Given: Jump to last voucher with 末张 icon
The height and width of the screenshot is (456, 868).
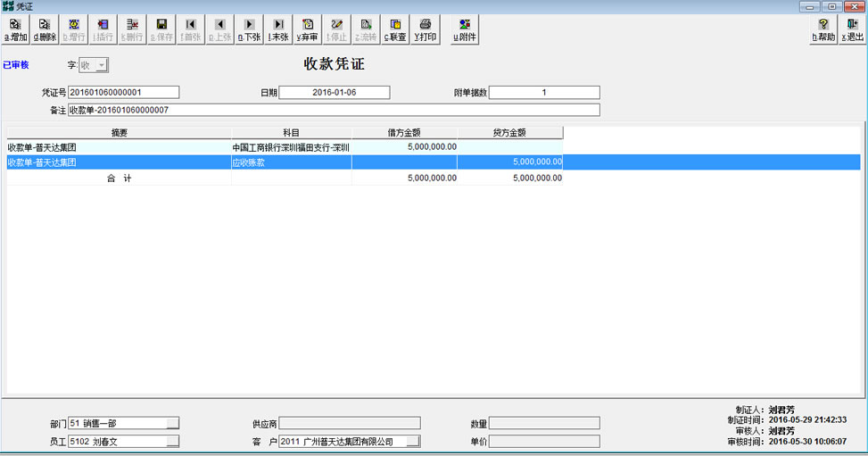Looking at the screenshot, I should (x=278, y=30).
